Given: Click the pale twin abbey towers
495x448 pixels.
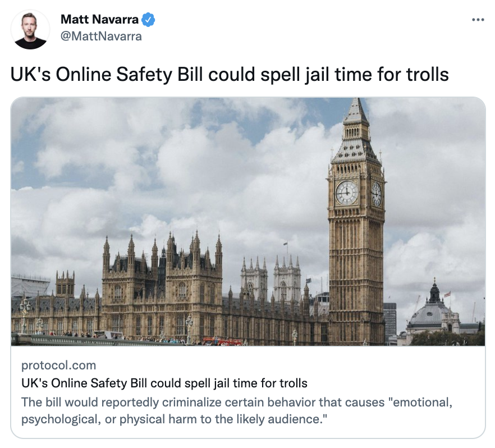Looking at the screenshot, I should coord(271,277).
